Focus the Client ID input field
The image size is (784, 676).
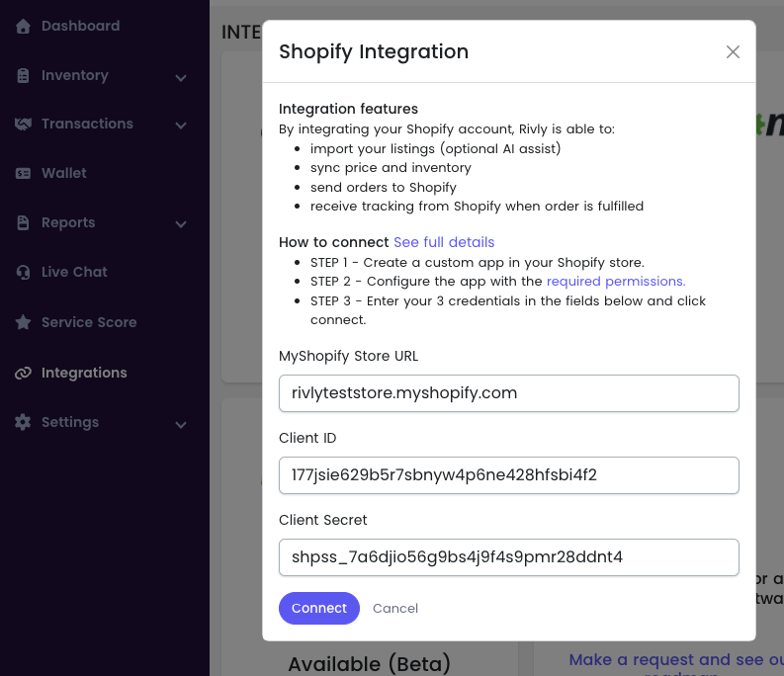click(508, 474)
